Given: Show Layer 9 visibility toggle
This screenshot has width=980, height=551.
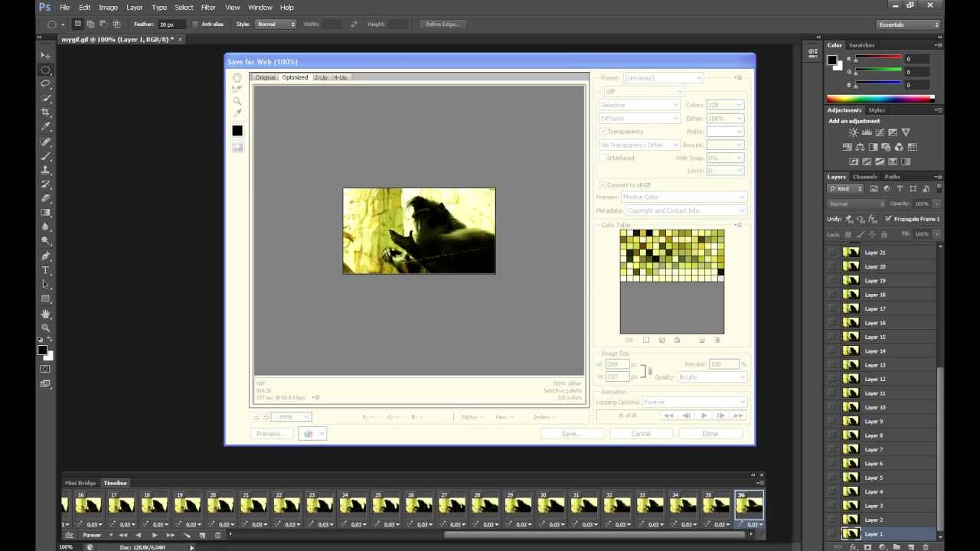Looking at the screenshot, I should (x=832, y=422).
